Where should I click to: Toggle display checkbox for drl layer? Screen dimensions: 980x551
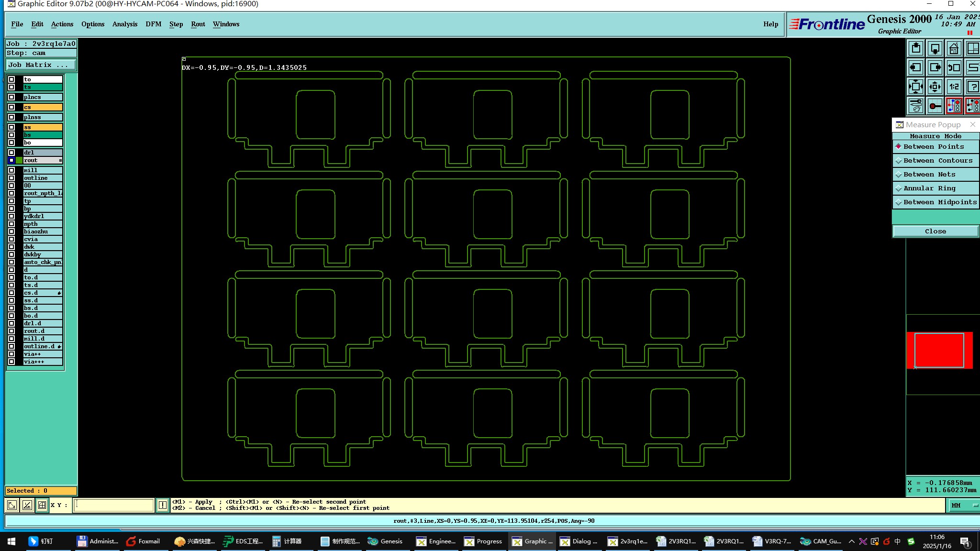point(11,153)
